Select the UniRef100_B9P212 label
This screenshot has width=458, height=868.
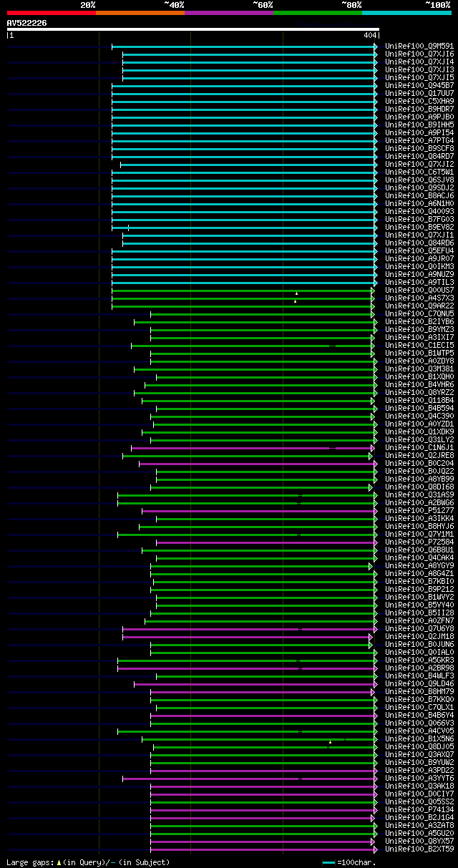pos(419,590)
